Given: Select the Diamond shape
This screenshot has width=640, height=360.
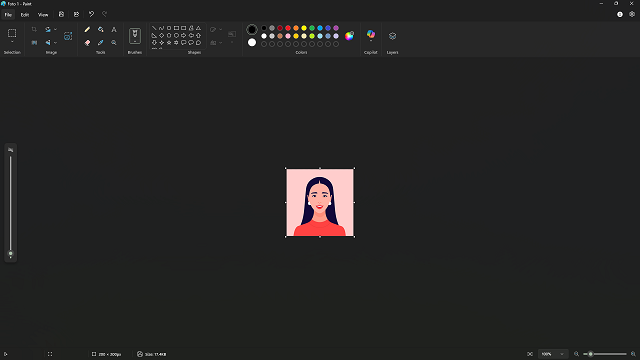Looking at the screenshot, I should (x=162, y=36).
